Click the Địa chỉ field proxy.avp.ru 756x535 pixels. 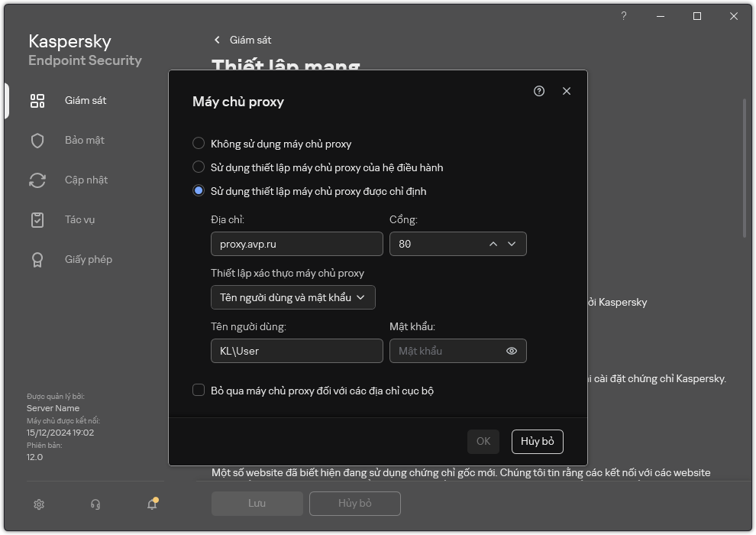tap(297, 244)
